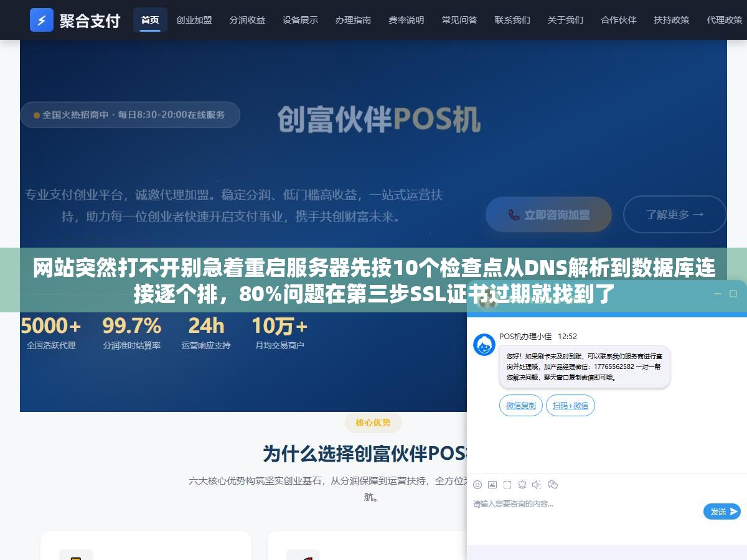Click the 为什么选择创富伙伴POS heading

(x=364, y=454)
